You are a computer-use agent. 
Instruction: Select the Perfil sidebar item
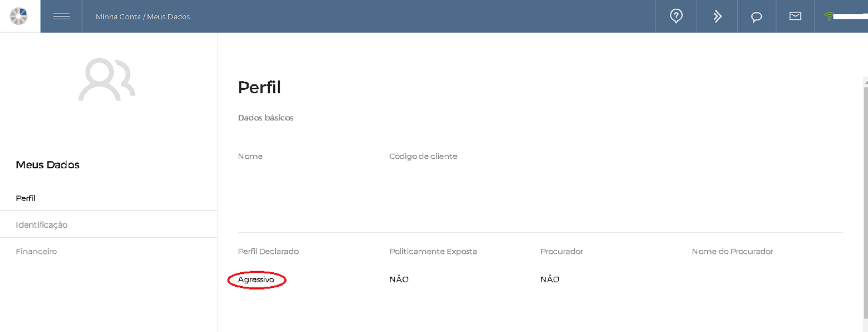(26, 198)
